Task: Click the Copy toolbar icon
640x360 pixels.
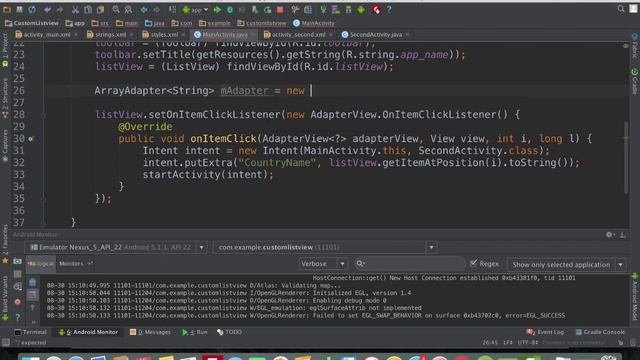Action: pyautogui.click(x=88, y=9)
